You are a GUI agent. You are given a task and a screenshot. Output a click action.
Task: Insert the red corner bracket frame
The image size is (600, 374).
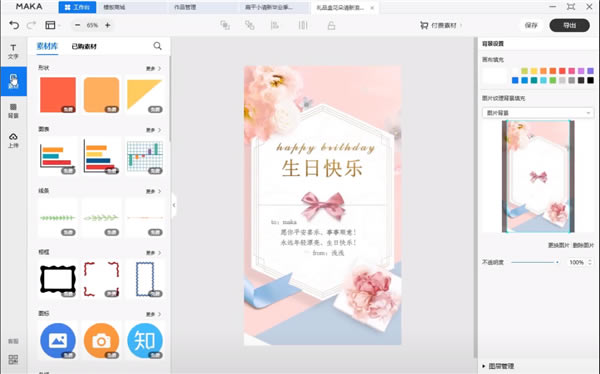click(101, 280)
